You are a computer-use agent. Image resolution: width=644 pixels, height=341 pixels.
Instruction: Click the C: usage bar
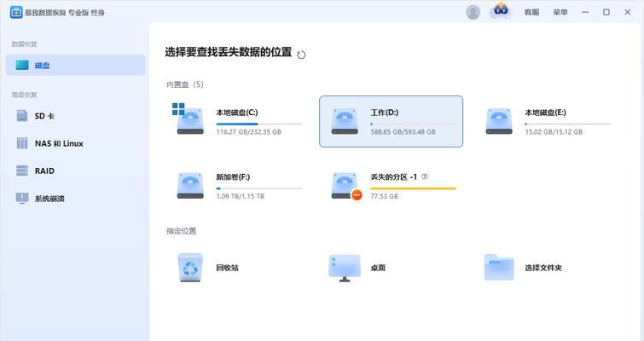258,124
